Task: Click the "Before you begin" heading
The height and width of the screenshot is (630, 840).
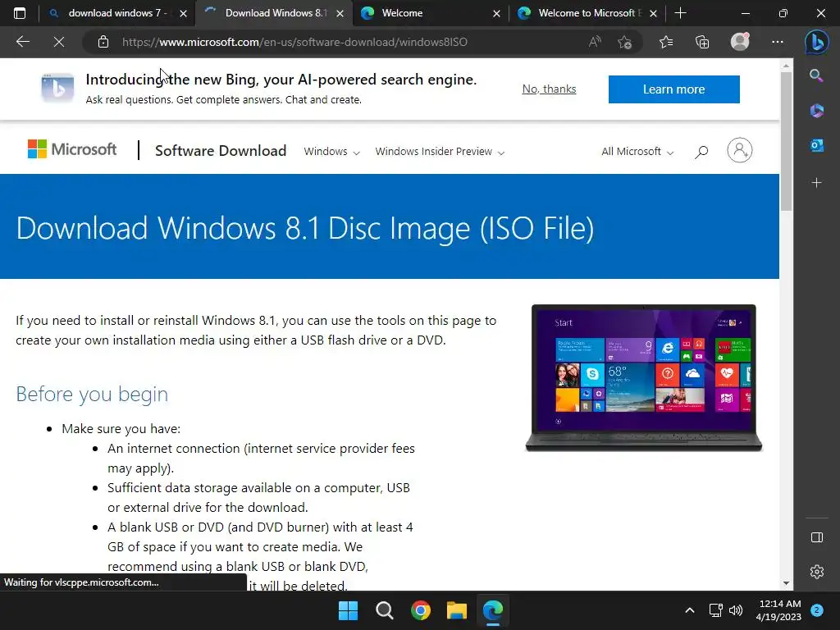Action: tap(92, 394)
